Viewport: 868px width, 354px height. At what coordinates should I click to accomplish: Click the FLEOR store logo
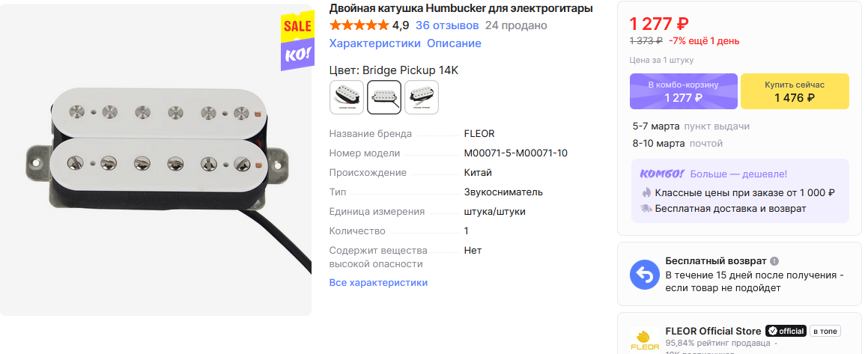pos(645,340)
